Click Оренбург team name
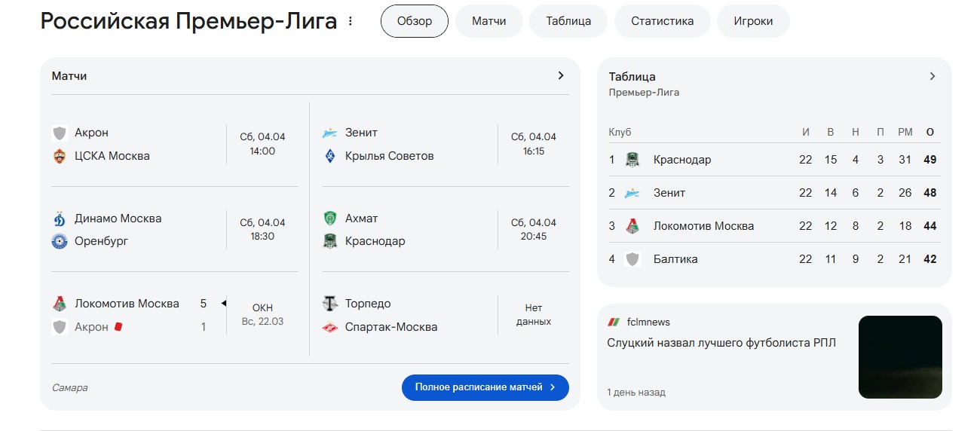The image size is (980, 431). tap(102, 241)
